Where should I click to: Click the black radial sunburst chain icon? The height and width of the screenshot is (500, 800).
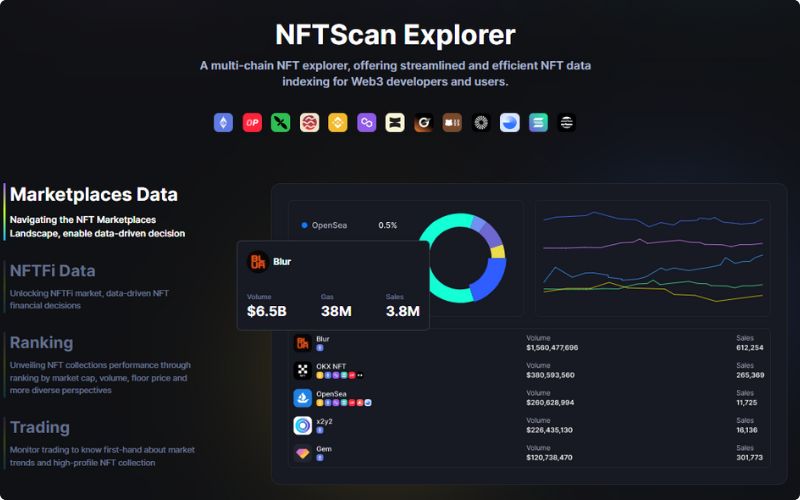tap(481, 122)
